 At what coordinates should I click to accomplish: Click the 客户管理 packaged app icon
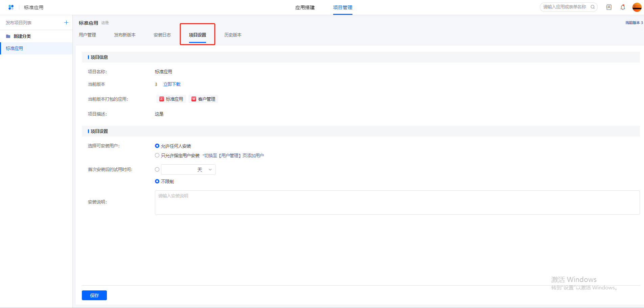pos(194,99)
